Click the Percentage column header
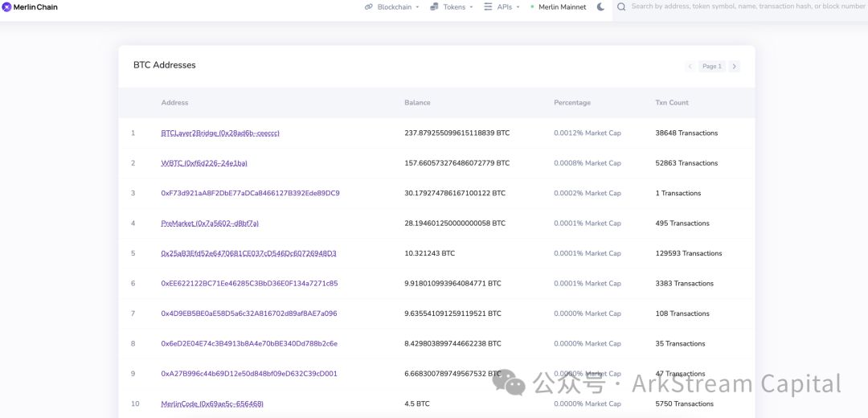Viewport: 868px width, 418px height. 572,102
